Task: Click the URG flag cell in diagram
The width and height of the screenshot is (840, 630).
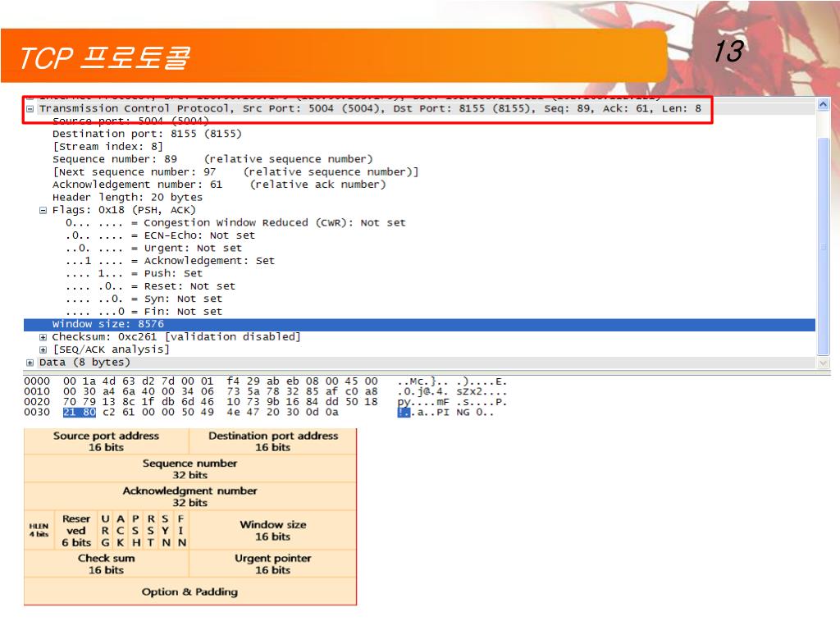Action: click(x=106, y=531)
